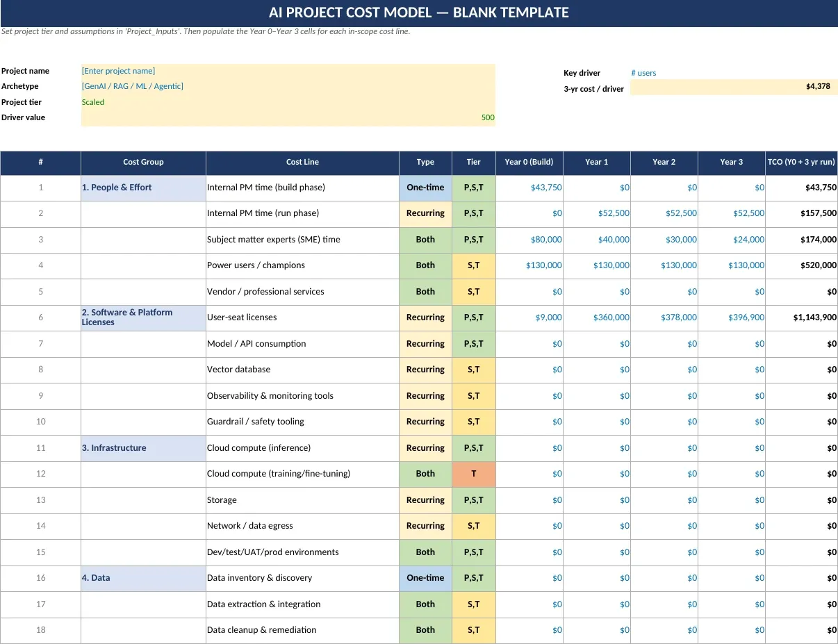Click the Type cell 'Both' in the SME row
Image resolution: width=838 pixels, height=644 pixels.
click(425, 240)
